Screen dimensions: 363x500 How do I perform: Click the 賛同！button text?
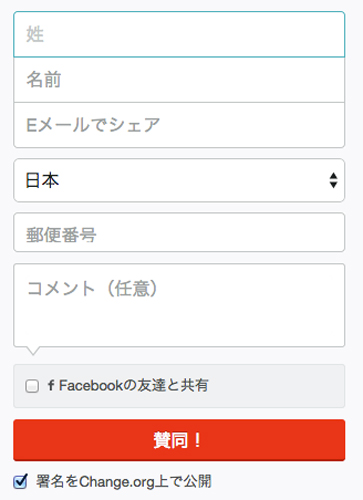click(x=178, y=440)
